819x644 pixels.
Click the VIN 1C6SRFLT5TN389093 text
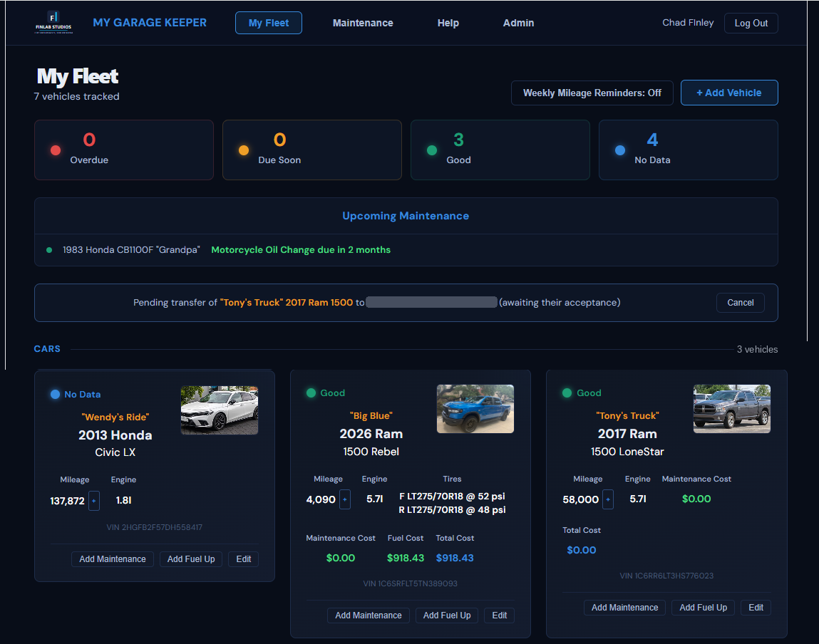click(x=410, y=583)
